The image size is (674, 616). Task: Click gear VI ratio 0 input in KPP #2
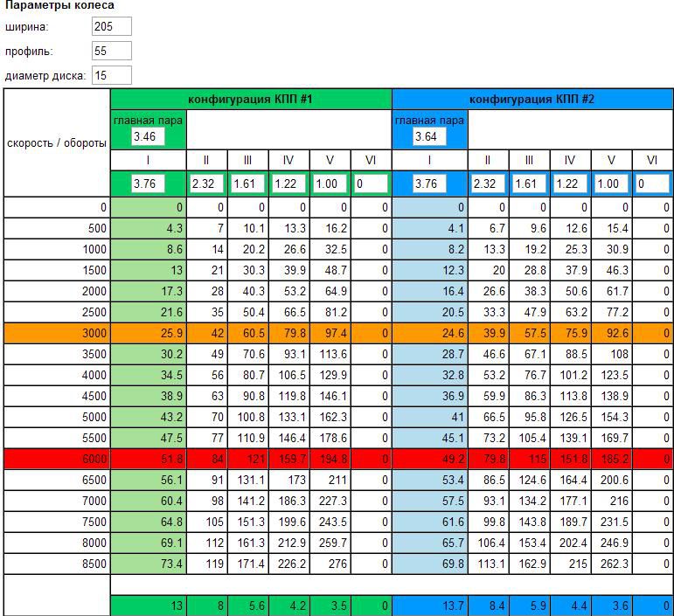pos(652,183)
